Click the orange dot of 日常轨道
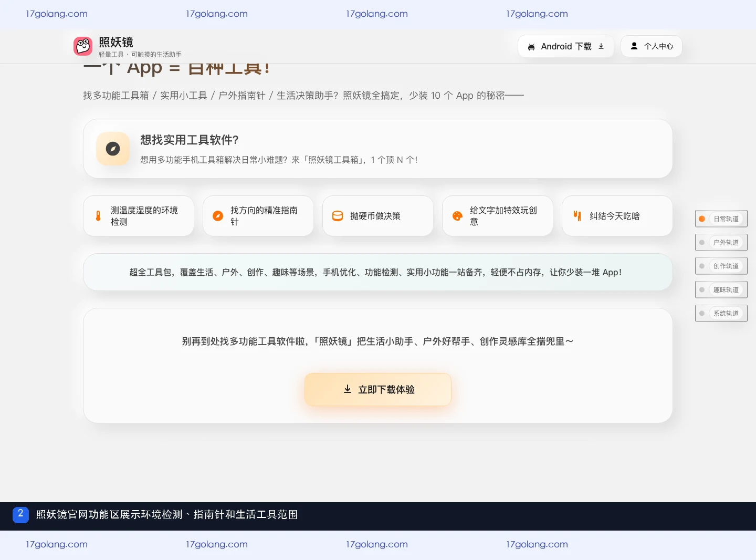The height and width of the screenshot is (560, 756). click(x=702, y=219)
